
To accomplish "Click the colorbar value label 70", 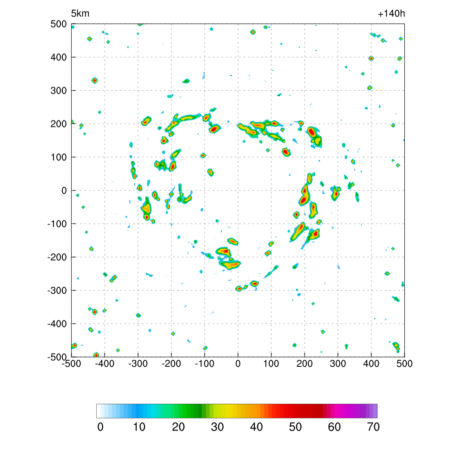I will 373,427.
